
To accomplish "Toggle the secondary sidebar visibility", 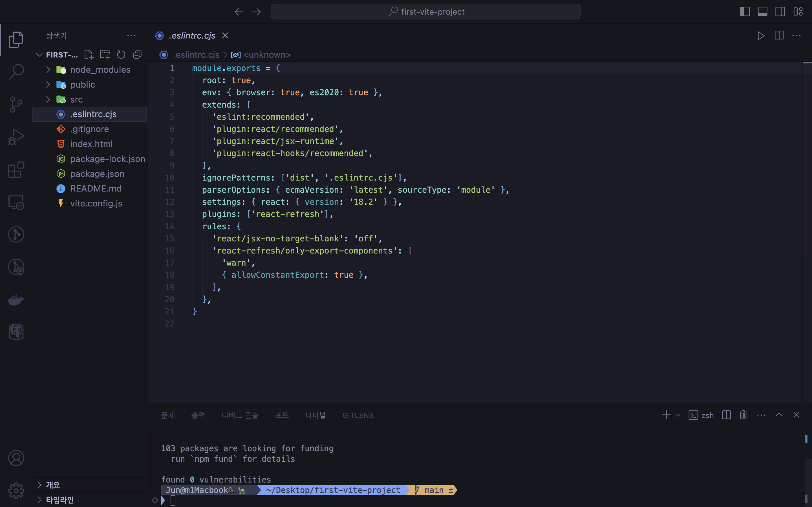I will (x=780, y=12).
